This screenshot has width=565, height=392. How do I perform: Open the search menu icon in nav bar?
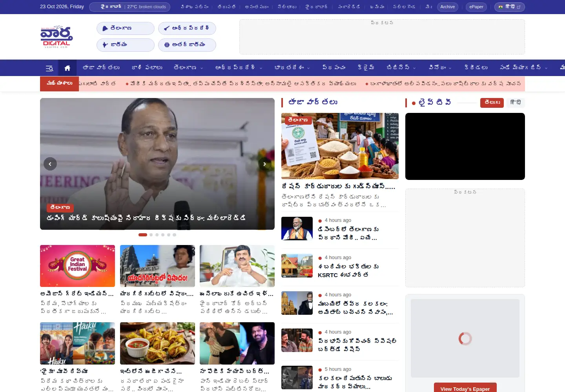click(49, 68)
